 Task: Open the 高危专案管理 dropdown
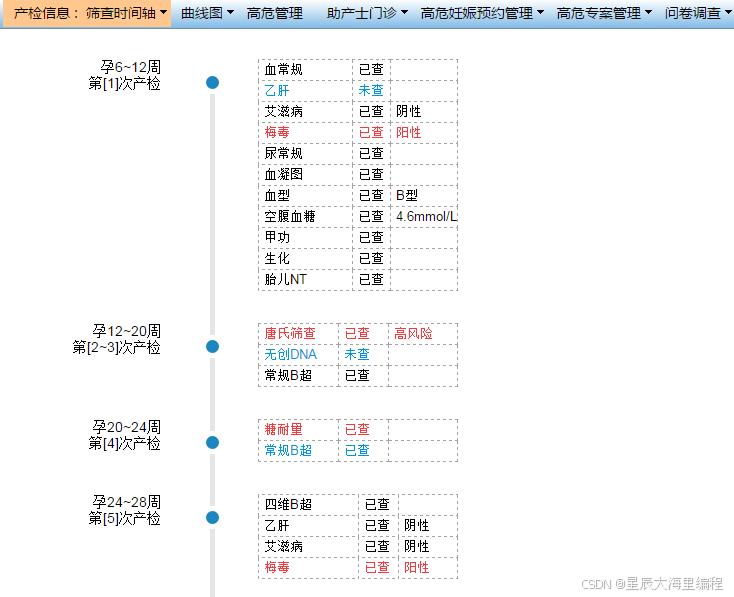coord(604,13)
